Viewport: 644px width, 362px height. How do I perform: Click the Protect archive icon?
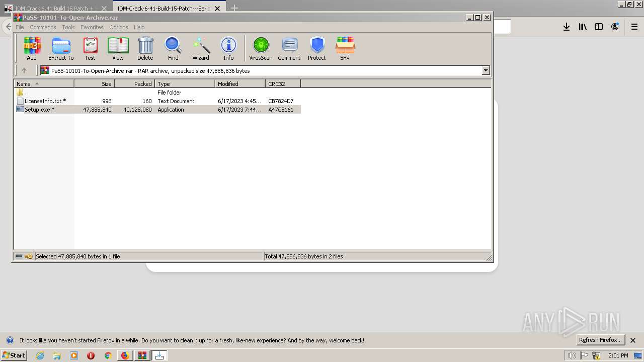coord(317,49)
